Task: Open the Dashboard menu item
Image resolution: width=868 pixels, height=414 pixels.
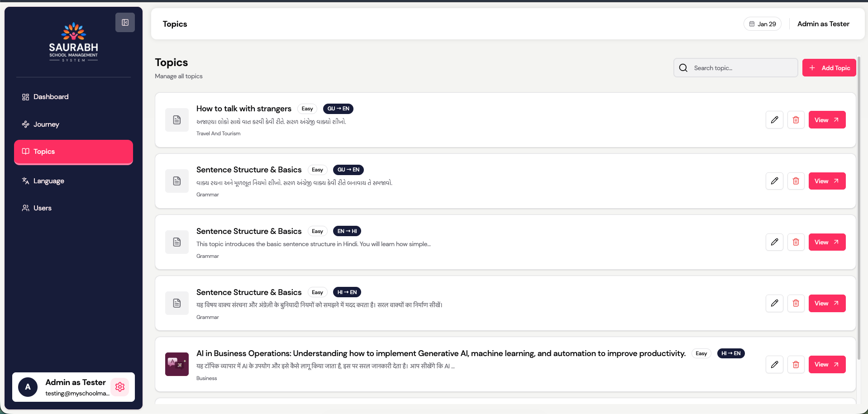Action: point(51,97)
